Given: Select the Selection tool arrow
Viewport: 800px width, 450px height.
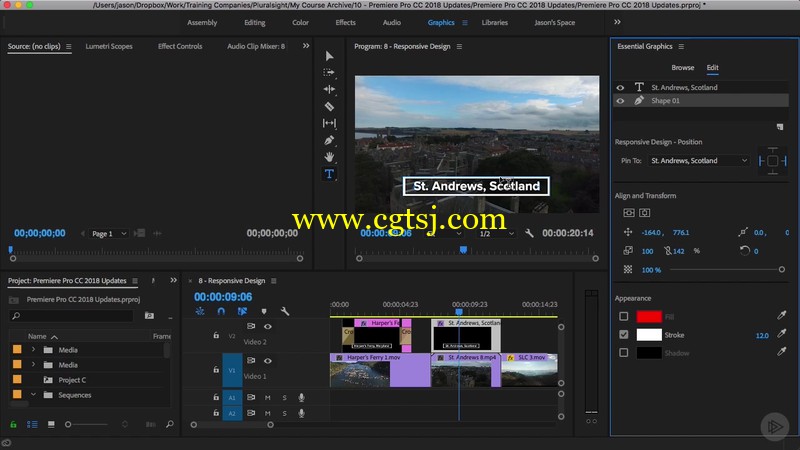Looking at the screenshot, I should tap(329, 56).
